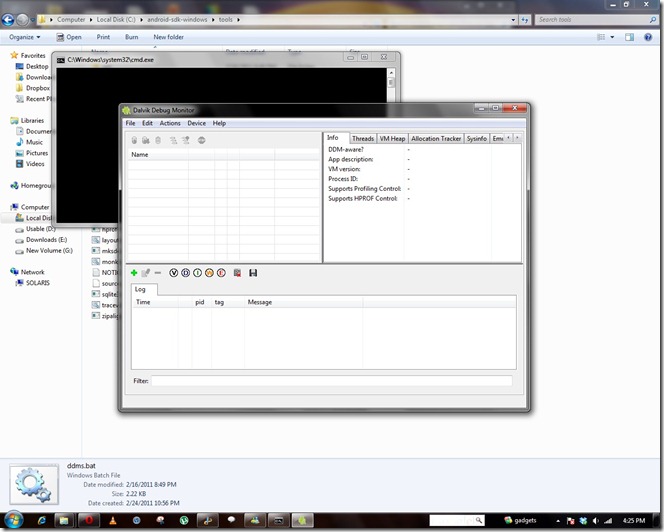The height and width of the screenshot is (532, 664).
Task: Click Explorer Back navigation button
Action: point(8,19)
